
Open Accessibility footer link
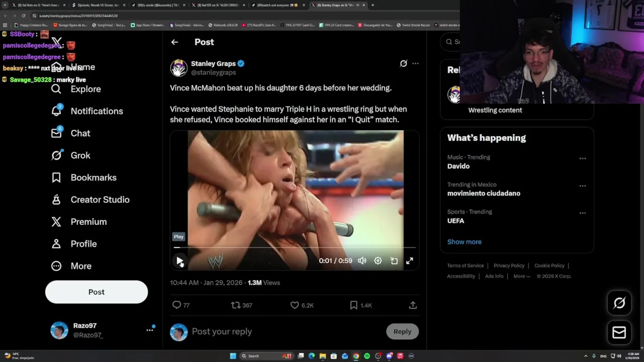tap(461, 276)
